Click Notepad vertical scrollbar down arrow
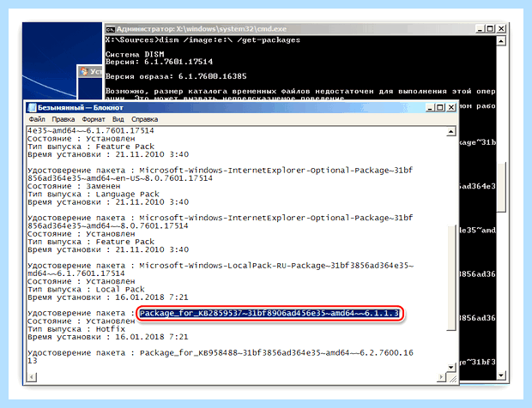Viewport: 532px width, 408px height. [x=450, y=368]
